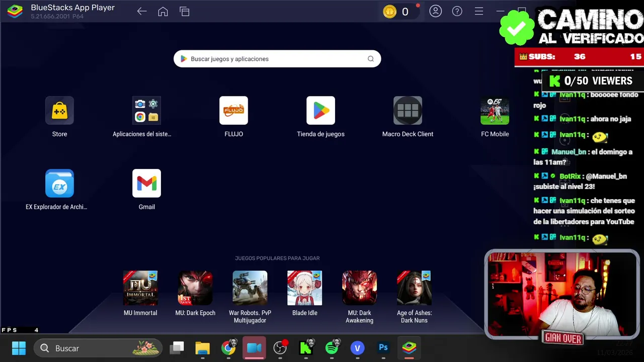Open the video camera app on taskbar
Viewport: 644px width, 362px height.
click(254, 348)
